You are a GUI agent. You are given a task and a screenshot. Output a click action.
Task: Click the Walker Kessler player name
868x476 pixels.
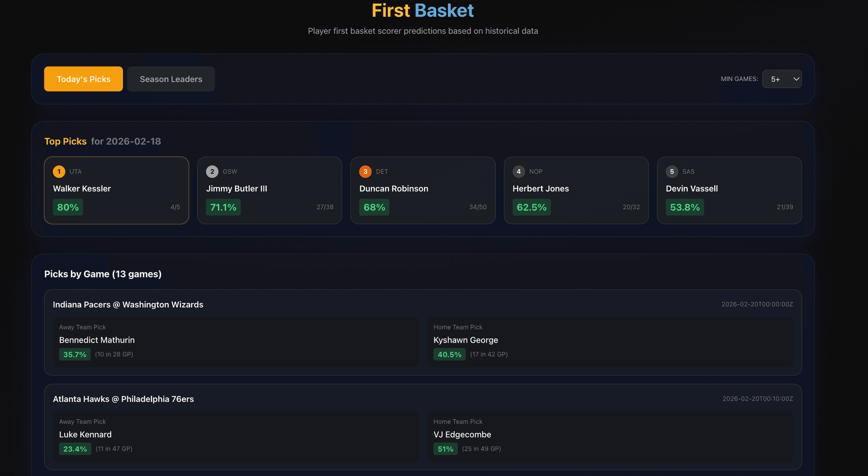[x=81, y=189]
